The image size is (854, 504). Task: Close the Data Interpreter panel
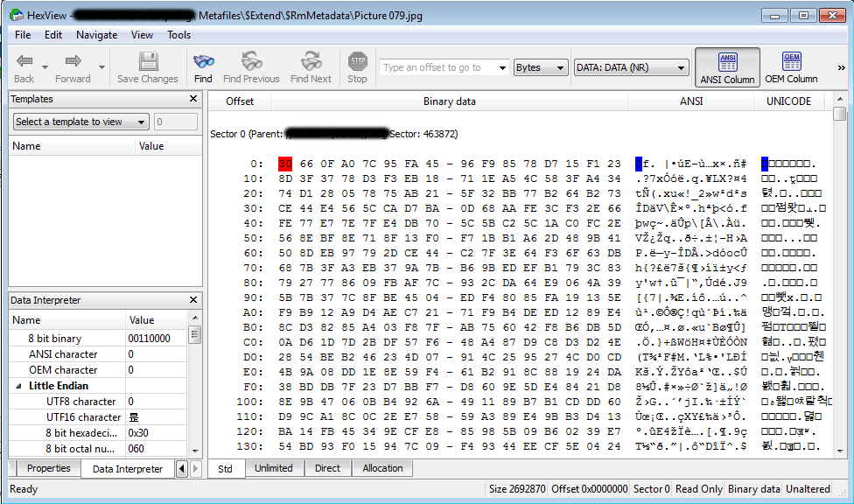pyautogui.click(x=193, y=299)
